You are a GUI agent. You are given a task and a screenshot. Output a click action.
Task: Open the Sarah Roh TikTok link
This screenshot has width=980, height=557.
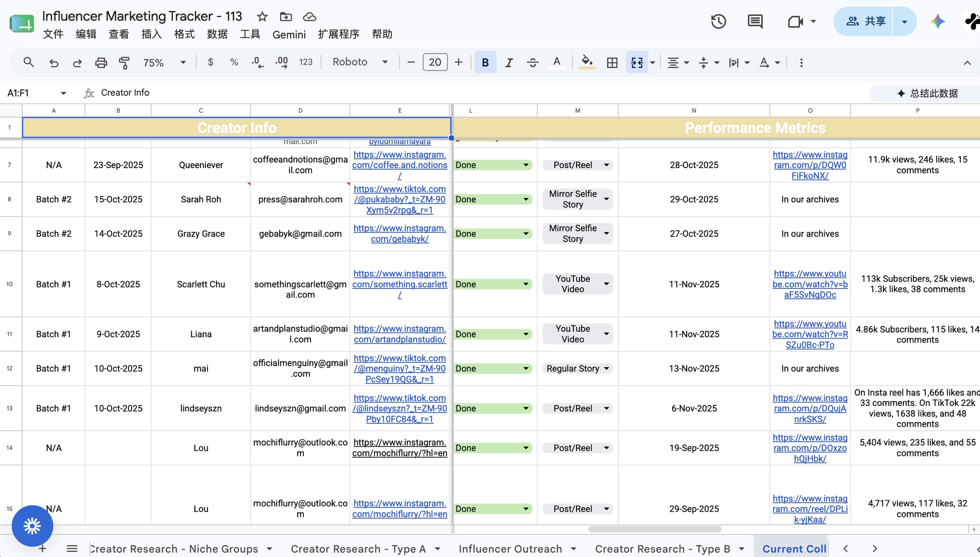tap(400, 199)
